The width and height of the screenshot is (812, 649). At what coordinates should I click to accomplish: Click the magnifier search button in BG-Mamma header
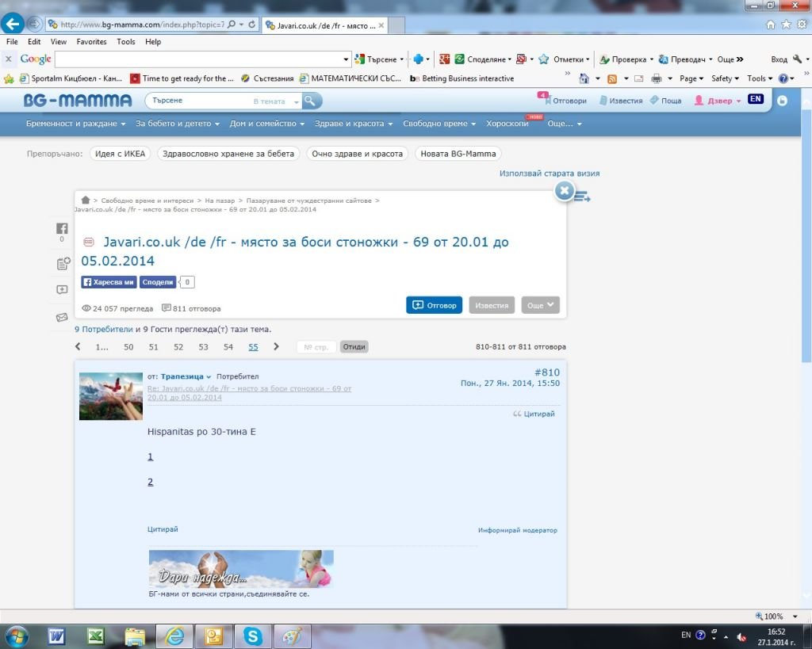(312, 101)
